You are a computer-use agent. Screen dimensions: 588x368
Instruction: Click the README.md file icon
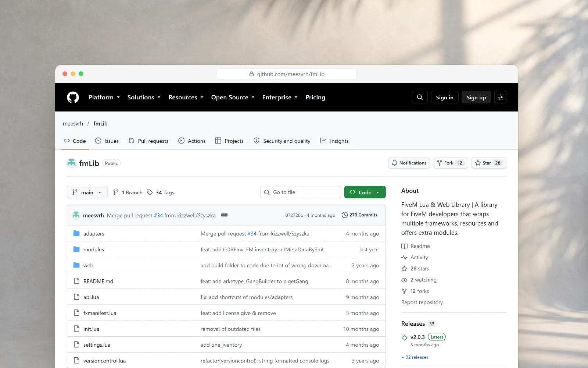click(x=76, y=281)
